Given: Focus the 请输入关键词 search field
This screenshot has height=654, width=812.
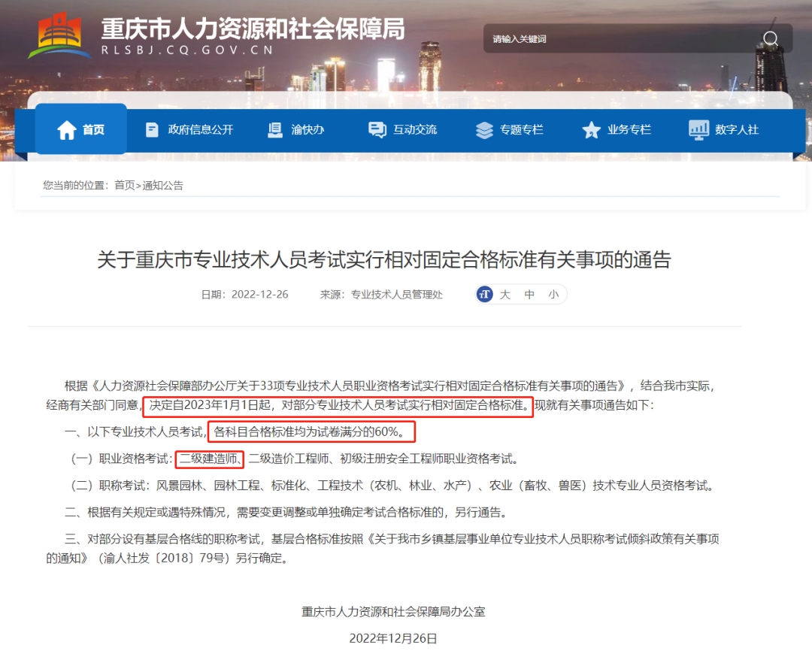Looking at the screenshot, I should [x=622, y=39].
